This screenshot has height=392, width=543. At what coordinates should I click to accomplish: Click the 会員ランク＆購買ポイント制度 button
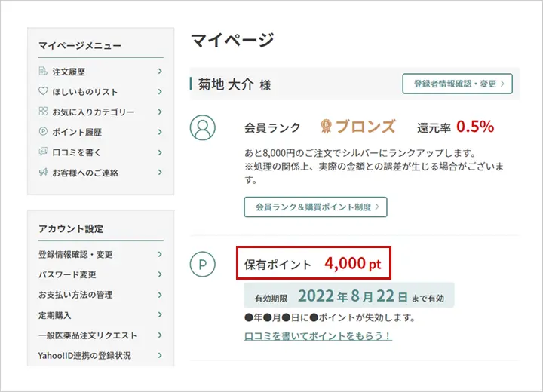coord(315,207)
